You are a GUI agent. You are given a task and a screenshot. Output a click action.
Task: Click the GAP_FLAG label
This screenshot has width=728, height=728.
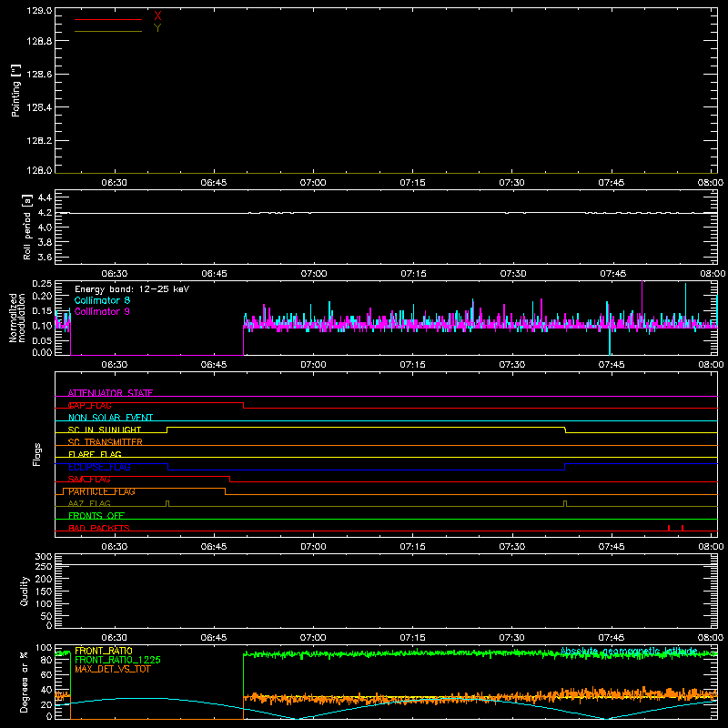coord(89,405)
